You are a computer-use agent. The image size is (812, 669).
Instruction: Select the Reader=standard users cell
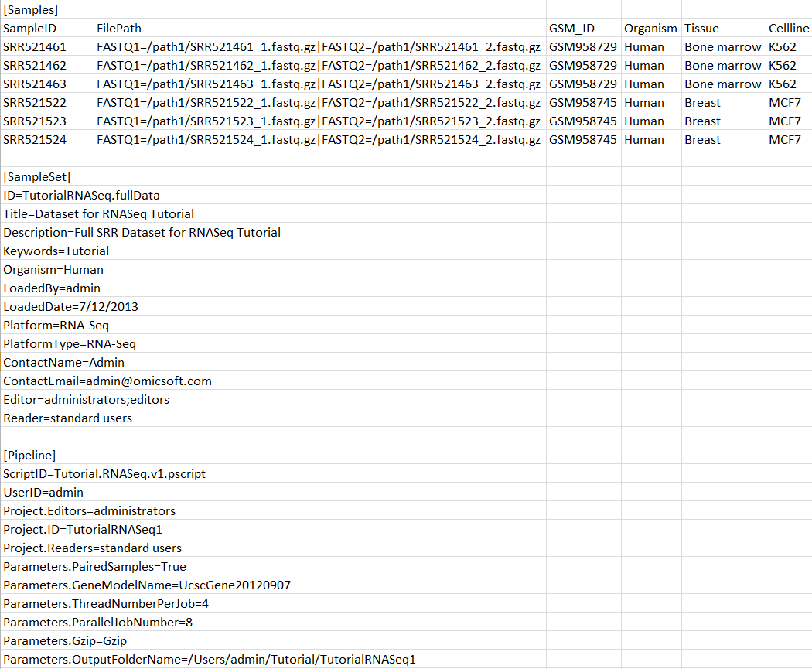pos(67,418)
